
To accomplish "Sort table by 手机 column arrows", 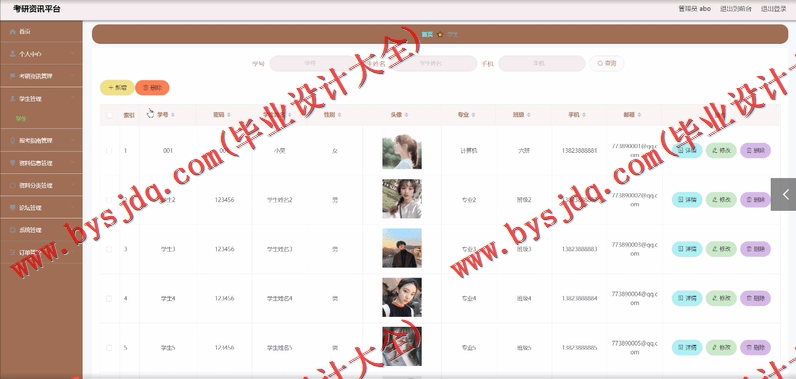I will coord(584,115).
